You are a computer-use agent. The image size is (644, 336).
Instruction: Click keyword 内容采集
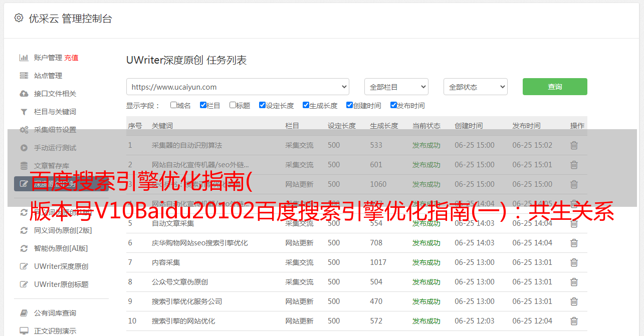166,262
